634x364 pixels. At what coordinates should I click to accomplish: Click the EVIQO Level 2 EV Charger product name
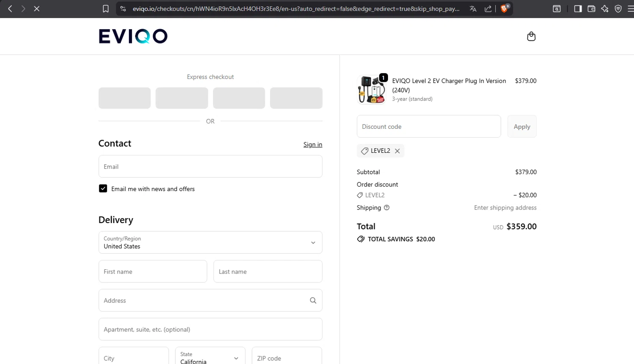click(x=449, y=85)
